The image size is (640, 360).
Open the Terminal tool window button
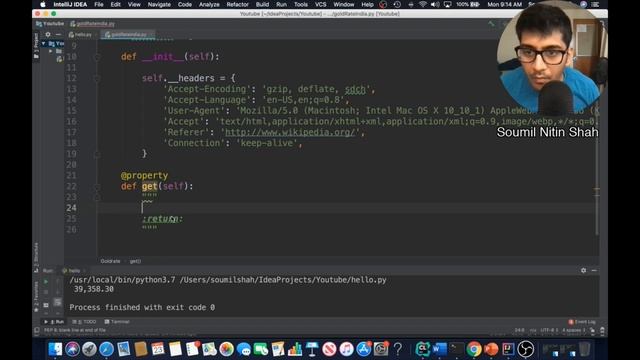[x=117, y=322]
